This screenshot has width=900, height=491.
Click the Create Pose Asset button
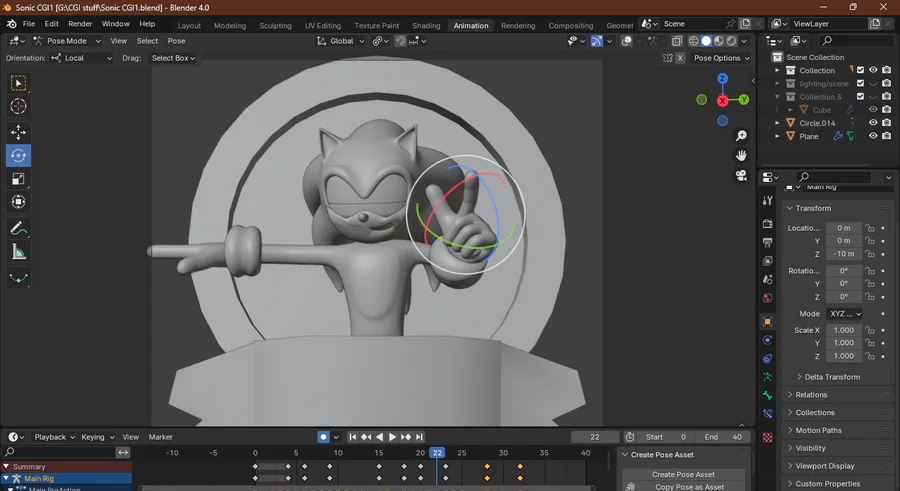(x=683, y=474)
